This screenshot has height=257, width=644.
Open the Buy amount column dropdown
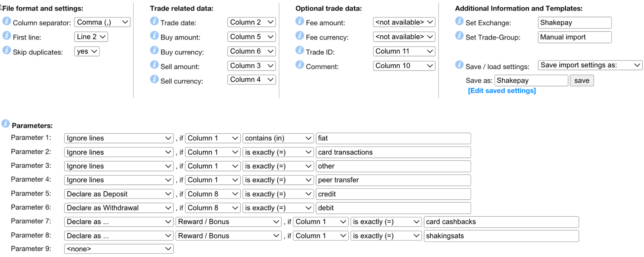252,37
